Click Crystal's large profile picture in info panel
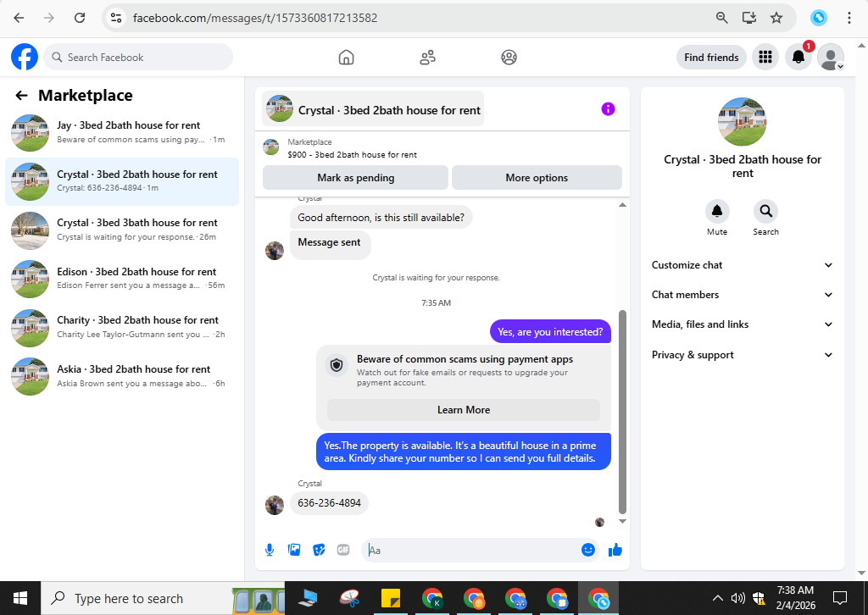868x615 pixels. click(742, 122)
